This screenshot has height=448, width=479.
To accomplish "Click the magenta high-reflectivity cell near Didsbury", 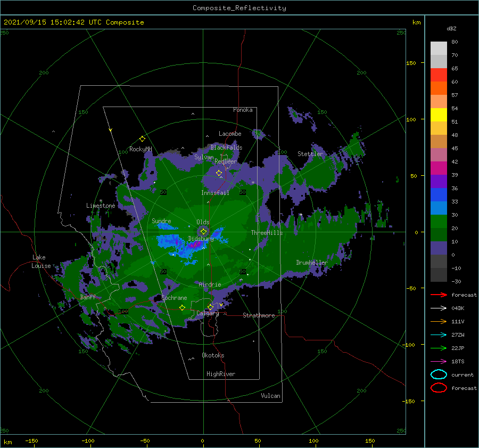I will [x=195, y=245].
